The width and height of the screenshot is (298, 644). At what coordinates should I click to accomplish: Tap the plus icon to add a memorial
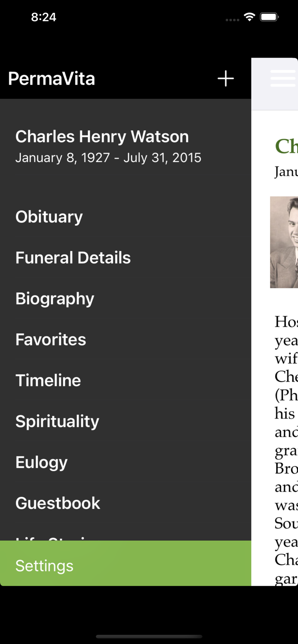coord(225,79)
